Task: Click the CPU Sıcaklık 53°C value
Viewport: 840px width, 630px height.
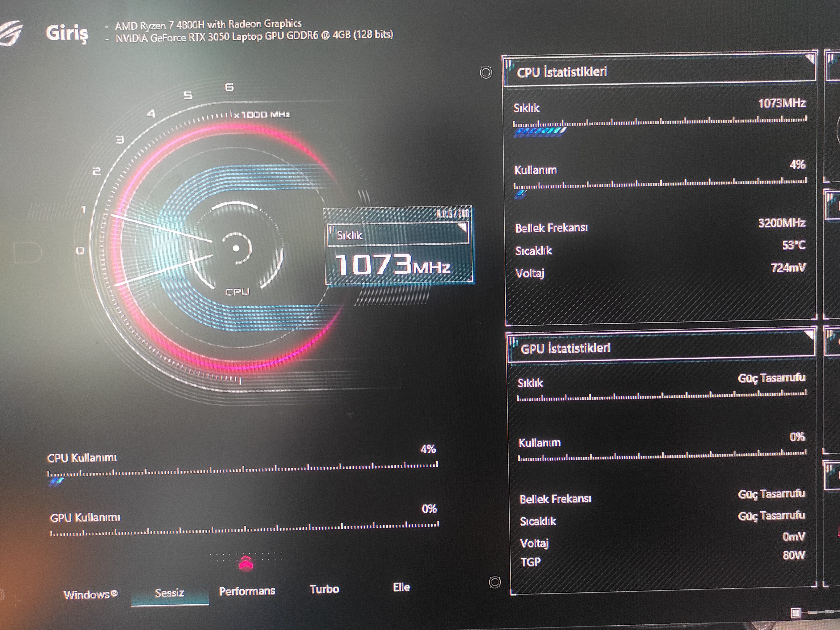Action: [794, 245]
